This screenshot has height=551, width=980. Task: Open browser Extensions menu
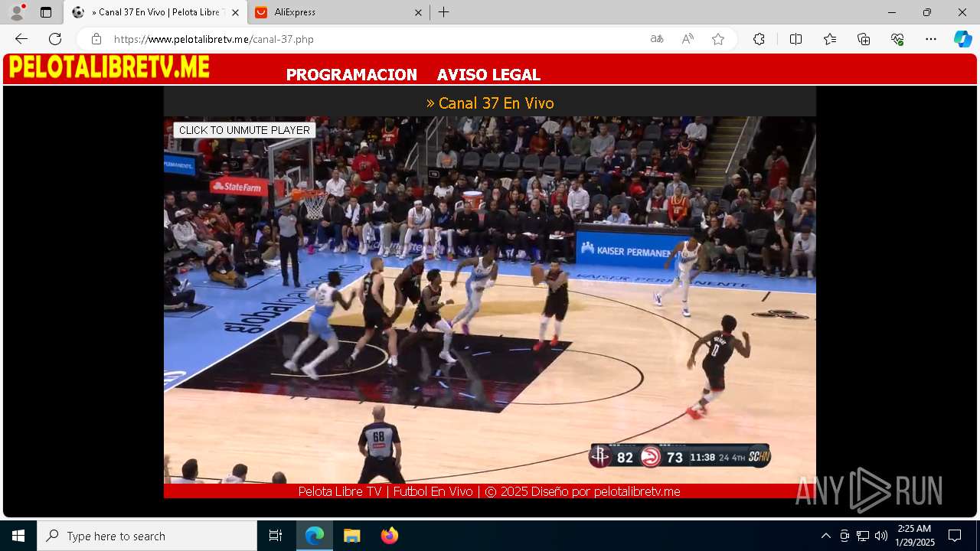tap(759, 39)
